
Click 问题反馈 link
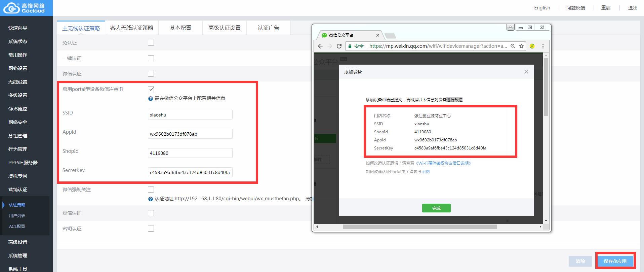pos(576,8)
